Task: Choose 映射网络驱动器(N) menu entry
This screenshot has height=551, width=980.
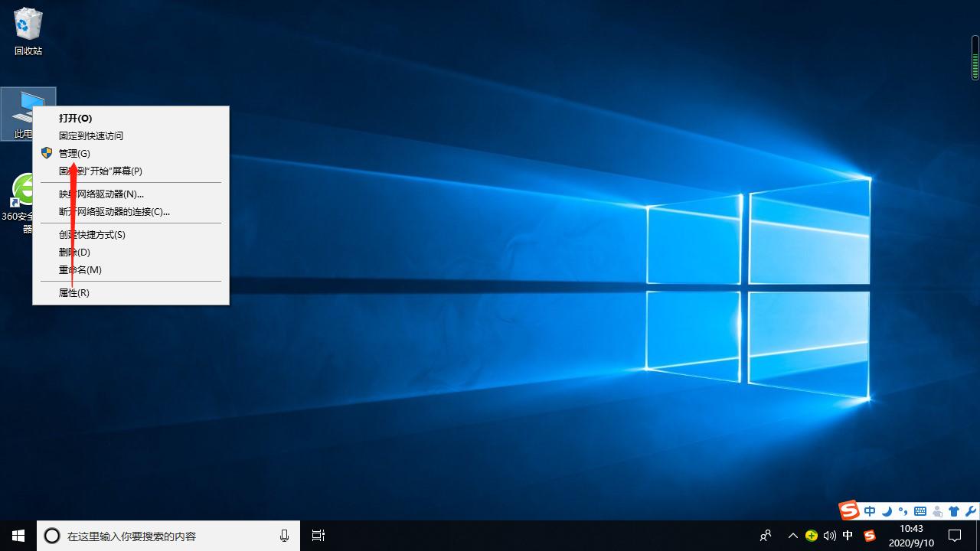Action: [100, 194]
